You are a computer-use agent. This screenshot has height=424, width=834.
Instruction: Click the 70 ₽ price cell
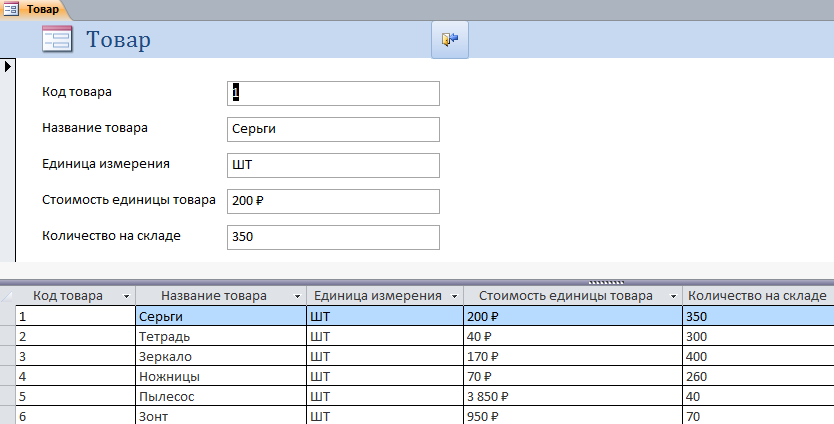(x=573, y=376)
